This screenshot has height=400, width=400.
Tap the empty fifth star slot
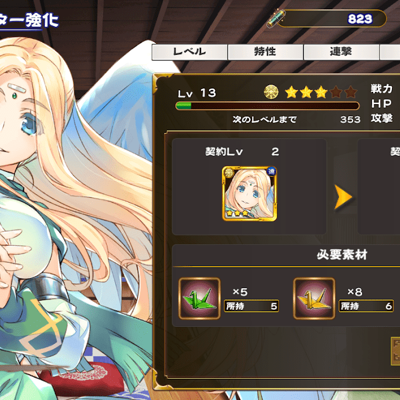click(x=350, y=92)
